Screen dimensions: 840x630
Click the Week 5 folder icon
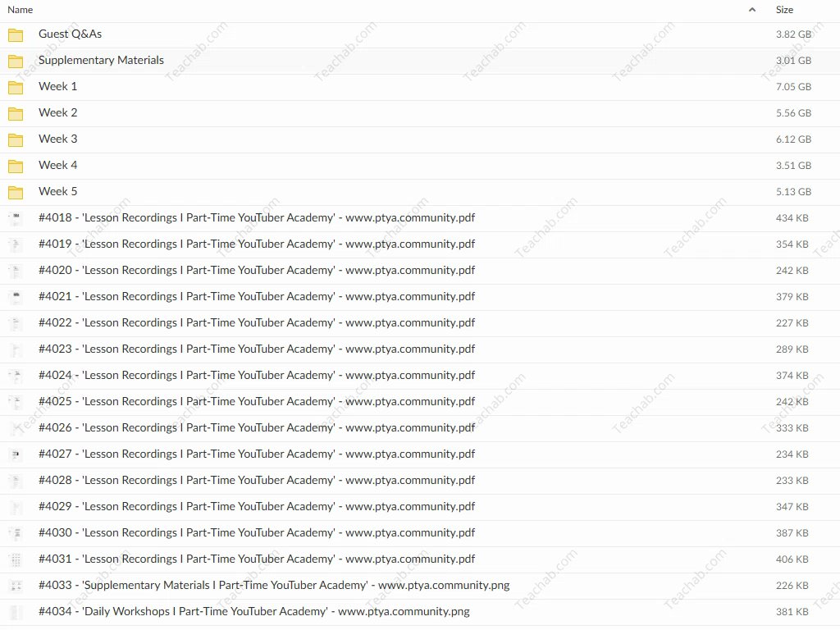tap(16, 193)
